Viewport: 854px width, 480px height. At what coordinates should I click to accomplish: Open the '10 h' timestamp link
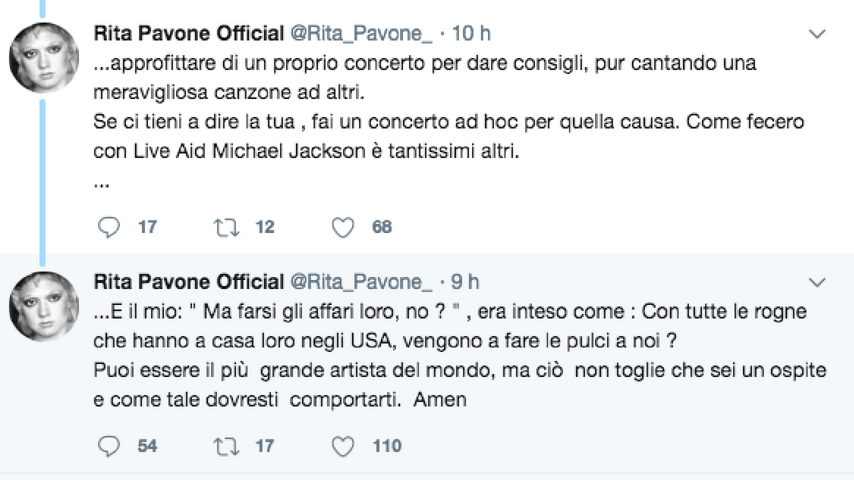469,34
